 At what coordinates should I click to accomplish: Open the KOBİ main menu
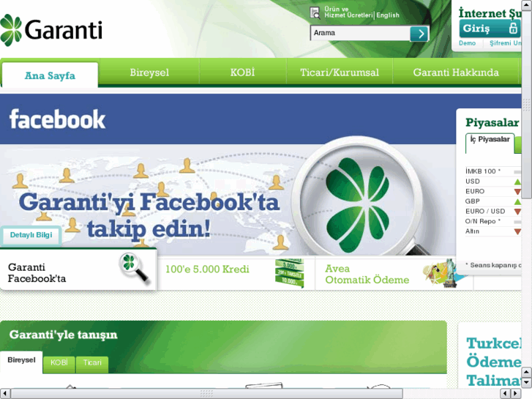pos(243,72)
